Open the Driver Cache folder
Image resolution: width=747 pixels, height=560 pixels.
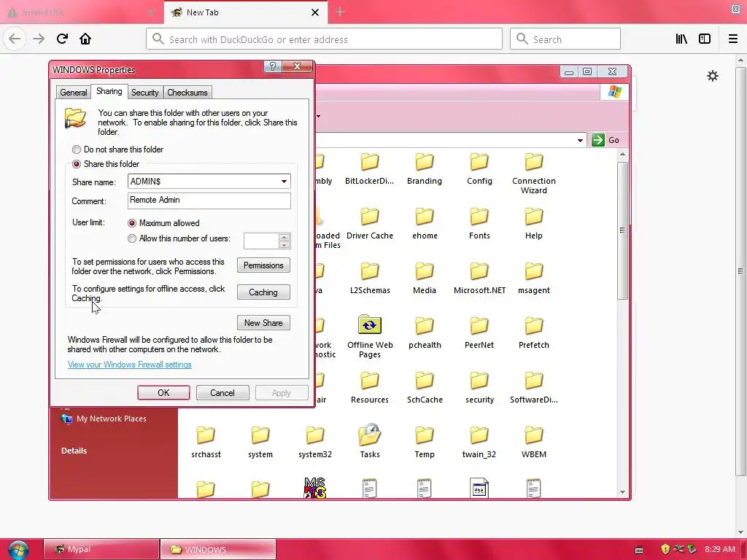coord(370,223)
